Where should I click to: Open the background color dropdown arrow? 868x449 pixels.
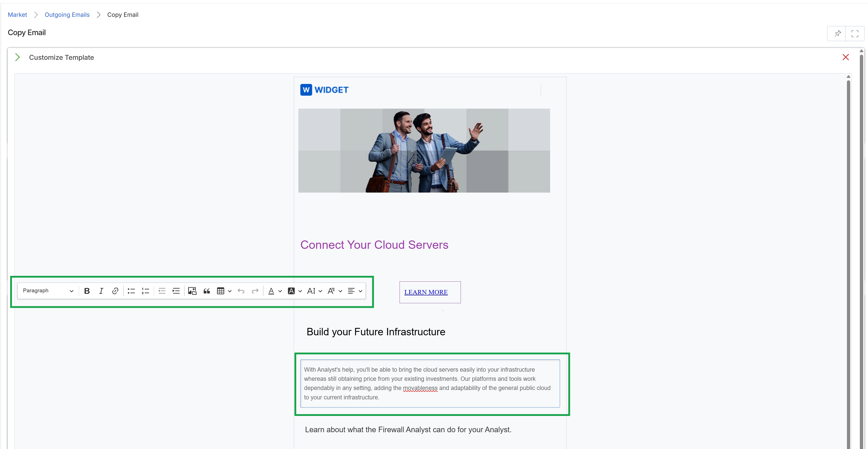coord(300,291)
